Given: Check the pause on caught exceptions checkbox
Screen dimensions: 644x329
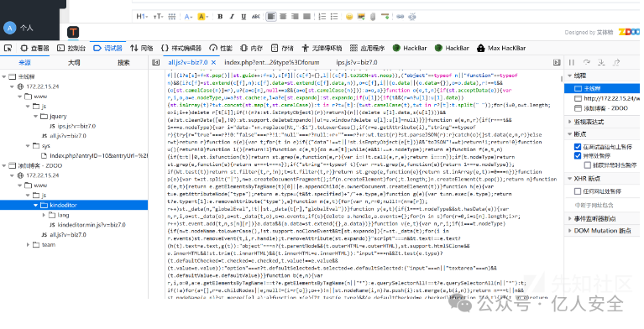Looking at the screenshot, I should click(x=587, y=165).
